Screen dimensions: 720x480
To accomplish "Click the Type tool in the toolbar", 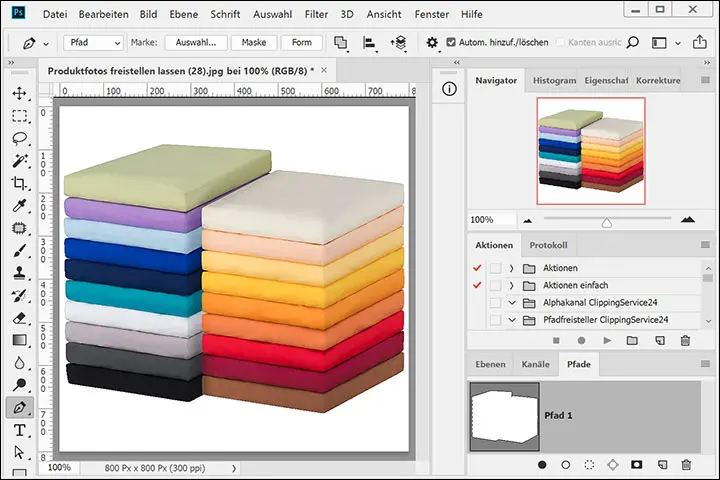I will point(19,431).
